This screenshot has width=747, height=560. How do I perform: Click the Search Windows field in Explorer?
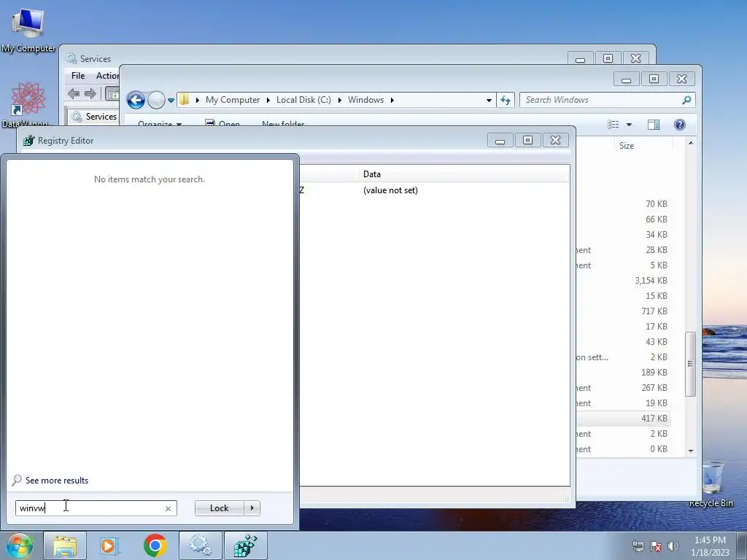point(608,100)
